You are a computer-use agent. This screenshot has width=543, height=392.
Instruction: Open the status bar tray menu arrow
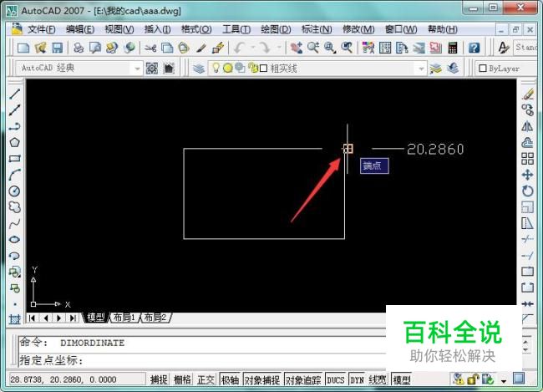(504, 380)
